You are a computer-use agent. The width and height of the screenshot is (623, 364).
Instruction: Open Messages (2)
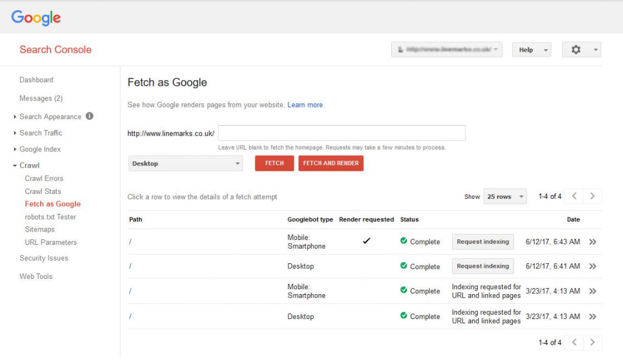(x=41, y=98)
